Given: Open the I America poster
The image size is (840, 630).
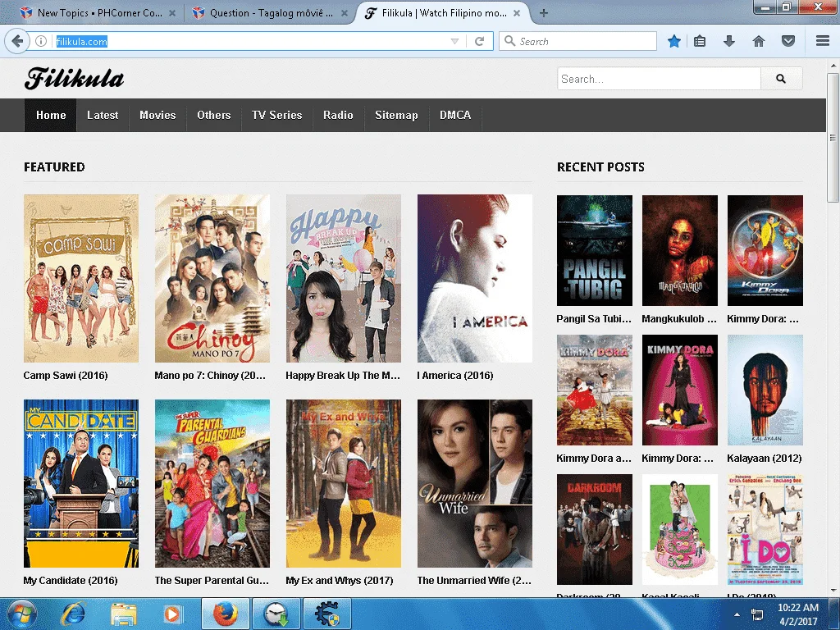Looking at the screenshot, I should click(x=475, y=279).
